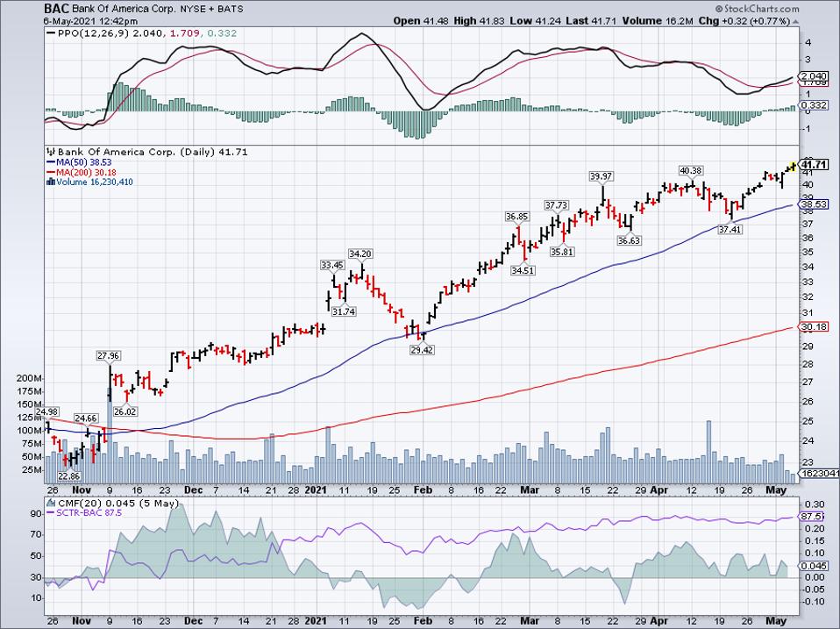The height and width of the screenshot is (629, 840).
Task: Click the 33.45 price peak label
Action: coord(332,265)
